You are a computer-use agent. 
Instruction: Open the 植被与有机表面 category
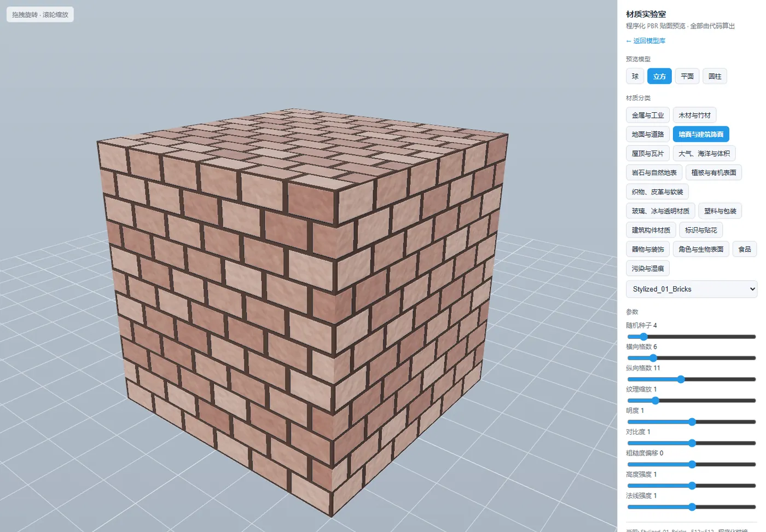coord(713,172)
